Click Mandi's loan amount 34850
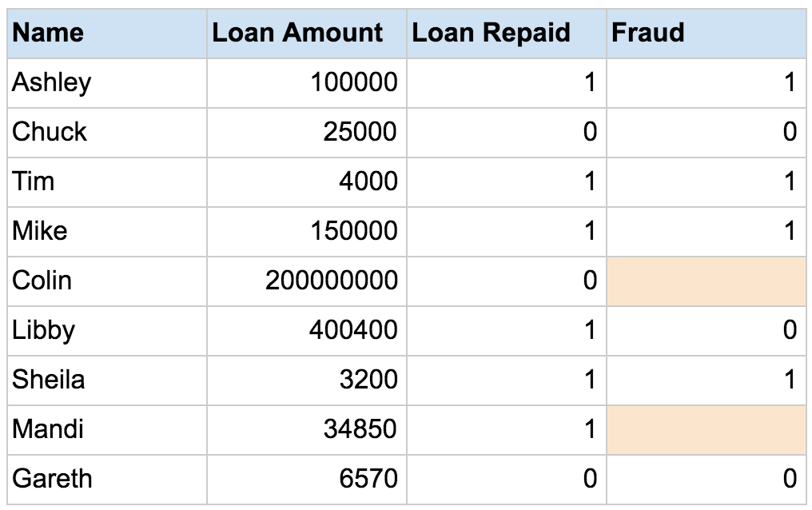 point(306,429)
